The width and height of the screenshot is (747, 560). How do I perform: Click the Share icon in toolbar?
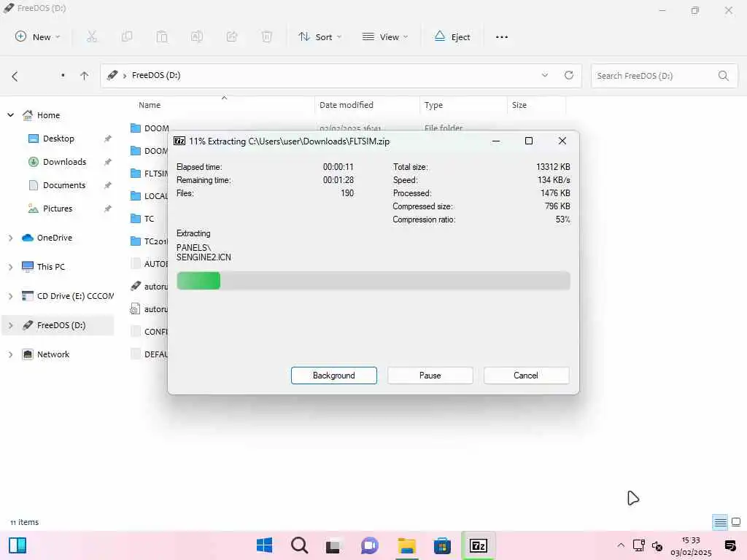pyautogui.click(x=232, y=36)
